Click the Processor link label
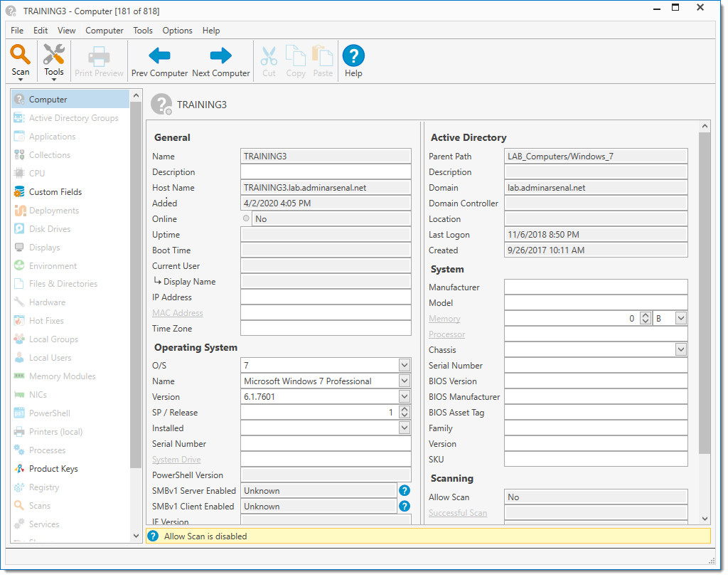728x577 pixels. pyautogui.click(x=446, y=334)
